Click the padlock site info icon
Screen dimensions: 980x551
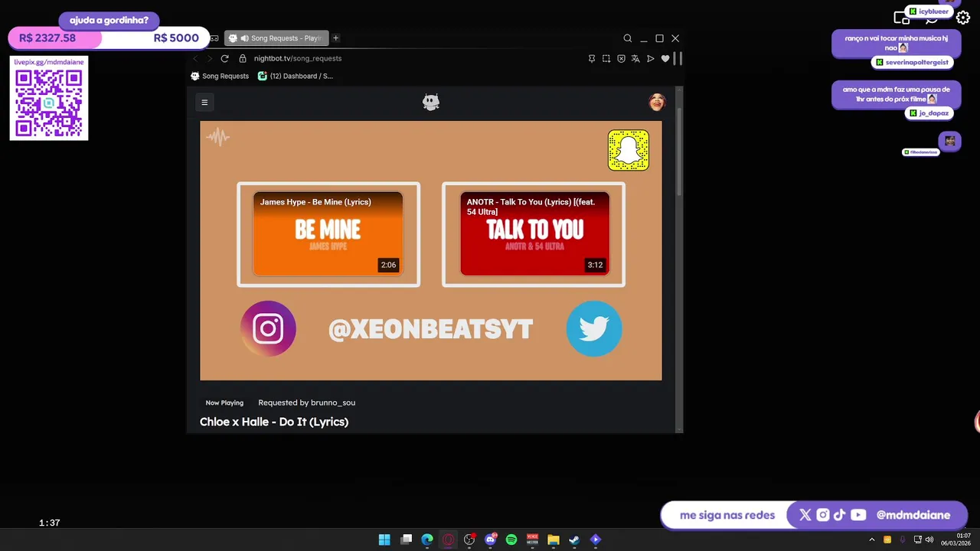click(x=243, y=58)
